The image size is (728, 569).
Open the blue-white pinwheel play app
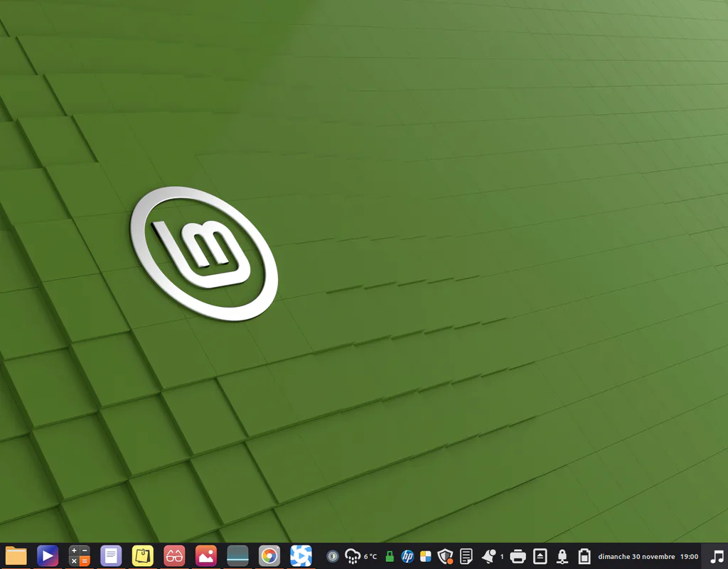301,556
